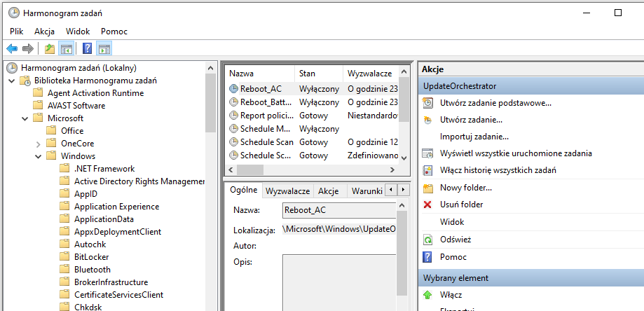This screenshot has width=644, height=311.
Task: Click the clock icon beside Schedule Scan task
Action: [x=233, y=142]
